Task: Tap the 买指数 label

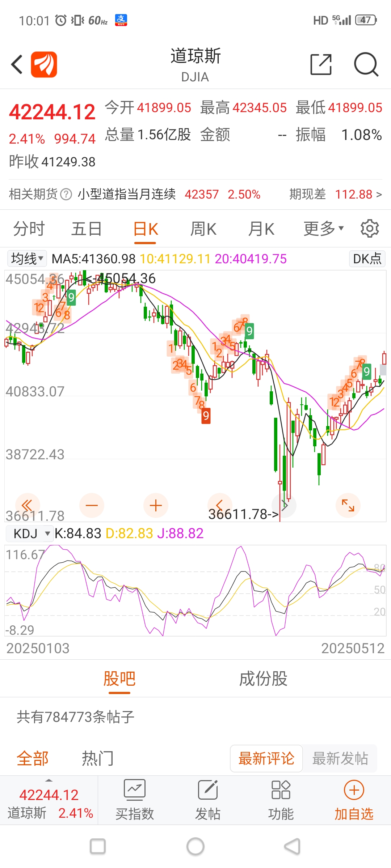Action: click(x=135, y=814)
